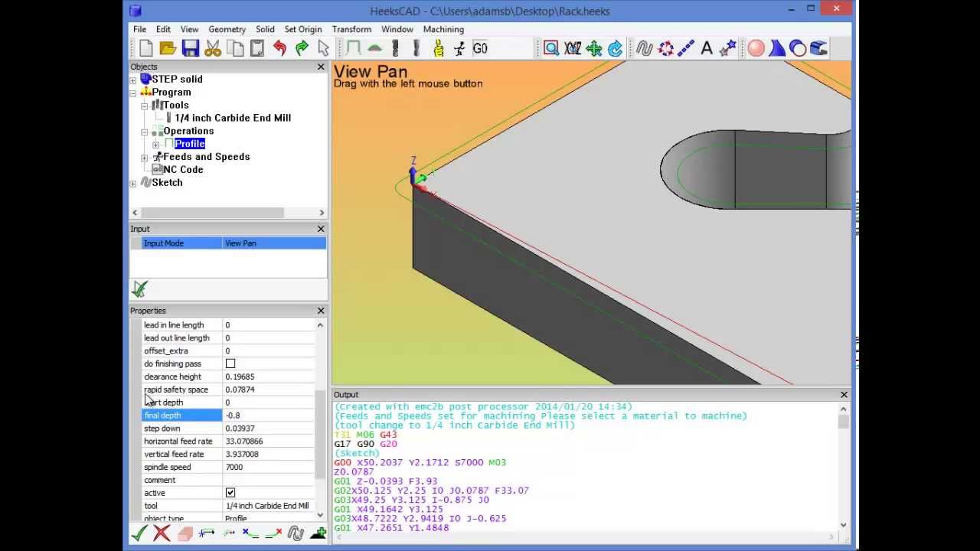Click the XYZ view orientation icon

(573, 49)
